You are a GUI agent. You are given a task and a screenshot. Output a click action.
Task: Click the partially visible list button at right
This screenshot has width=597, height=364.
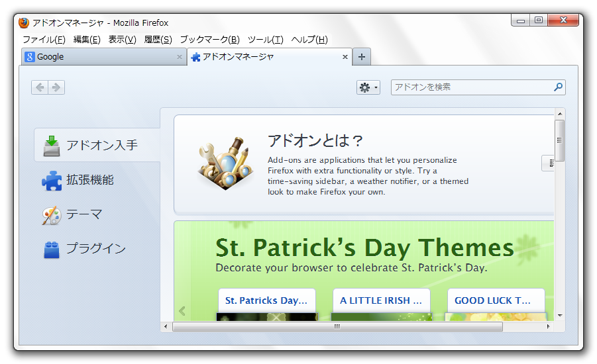(x=548, y=163)
